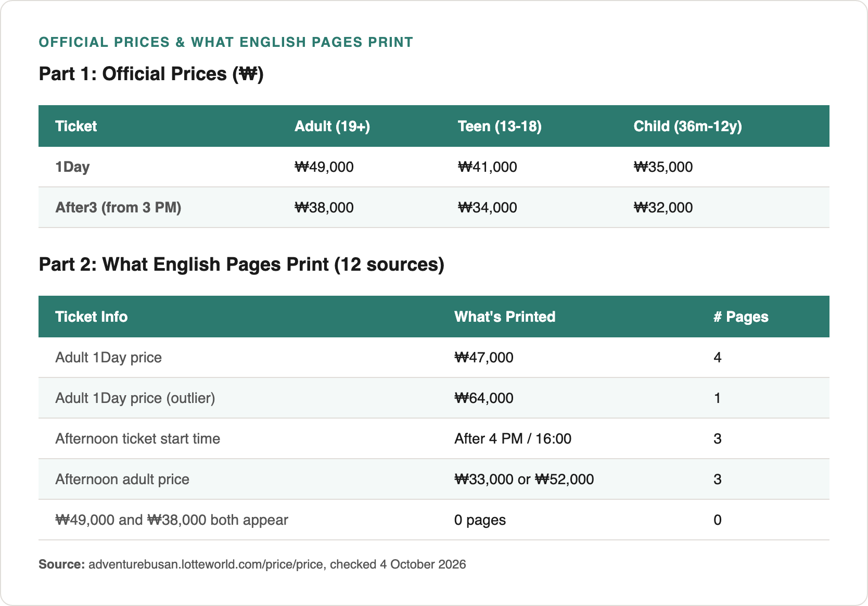
Task: Click the 'Ticket Info' column header
Action: 91,317
